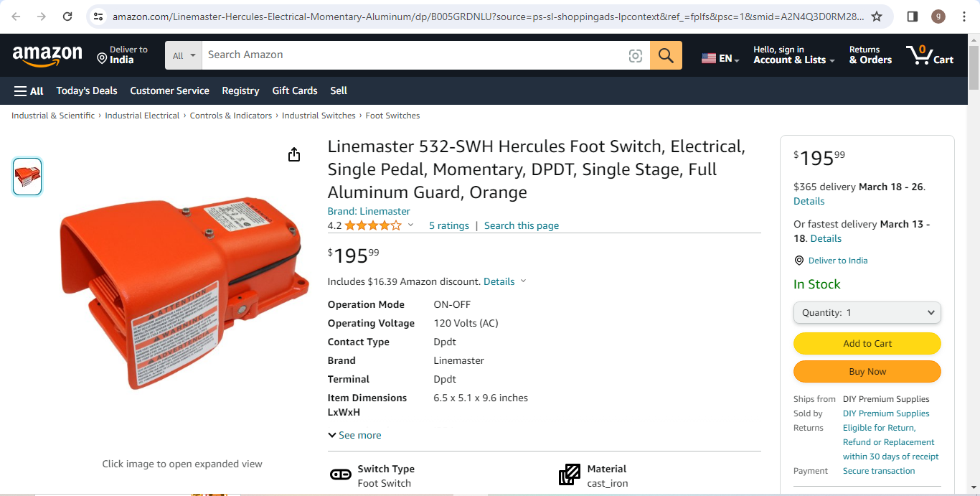
Task: Submit search with magnifying glass button
Action: pos(666,55)
